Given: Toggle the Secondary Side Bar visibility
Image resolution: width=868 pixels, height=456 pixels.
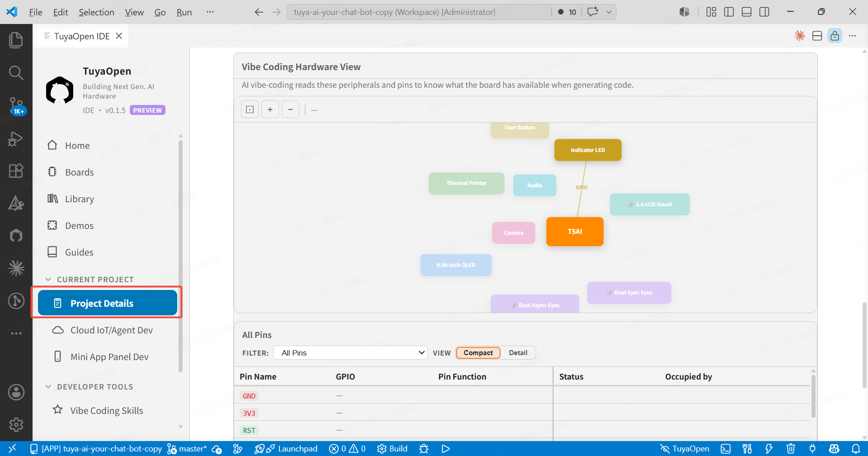Looking at the screenshot, I should point(764,12).
